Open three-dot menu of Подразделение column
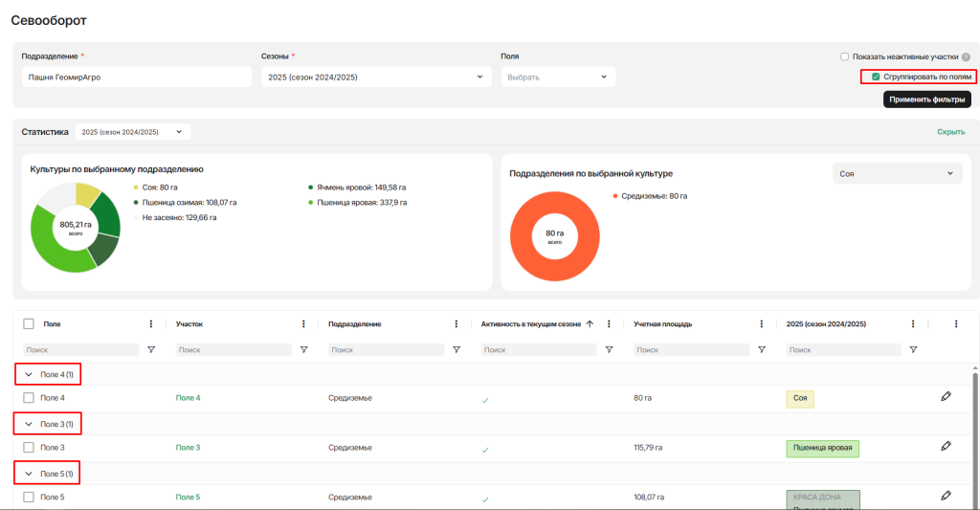The height and width of the screenshot is (510, 980). pyautogui.click(x=457, y=324)
